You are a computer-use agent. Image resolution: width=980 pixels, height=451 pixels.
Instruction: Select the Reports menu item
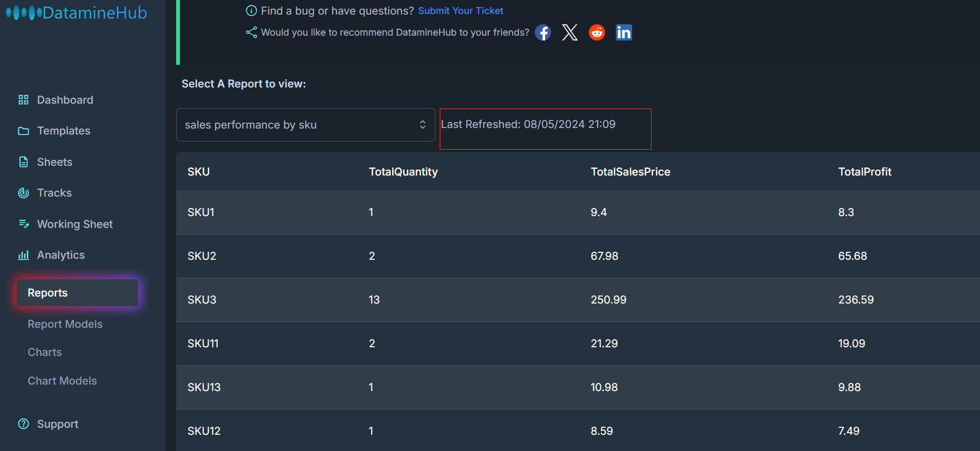77,293
